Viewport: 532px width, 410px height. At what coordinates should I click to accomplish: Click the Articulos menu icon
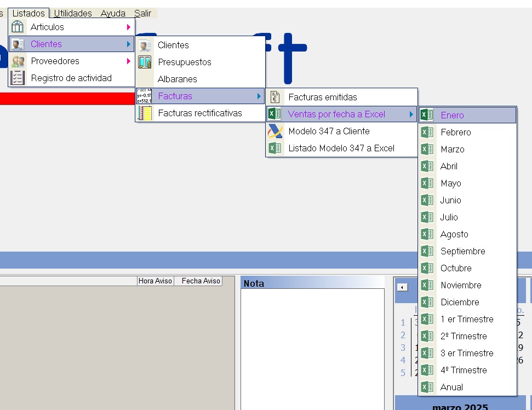18,27
